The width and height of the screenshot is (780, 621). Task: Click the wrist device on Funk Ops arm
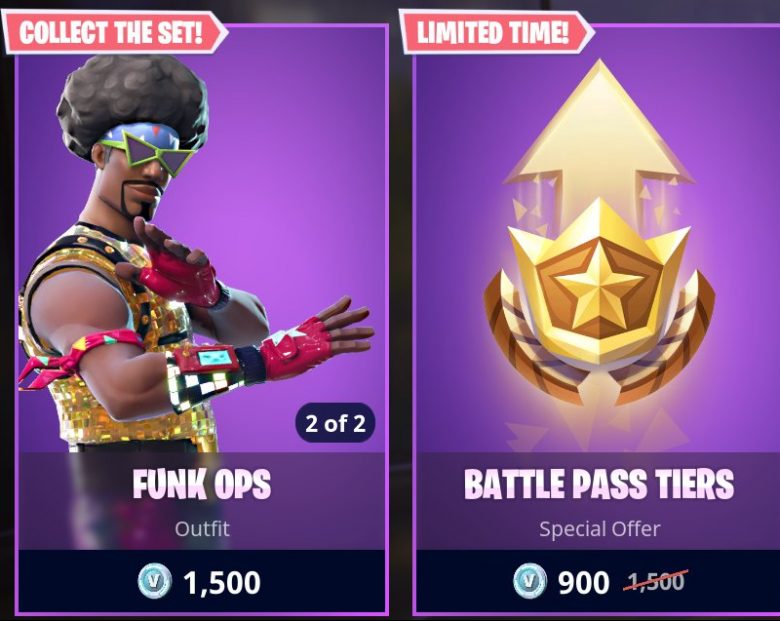coord(207,359)
